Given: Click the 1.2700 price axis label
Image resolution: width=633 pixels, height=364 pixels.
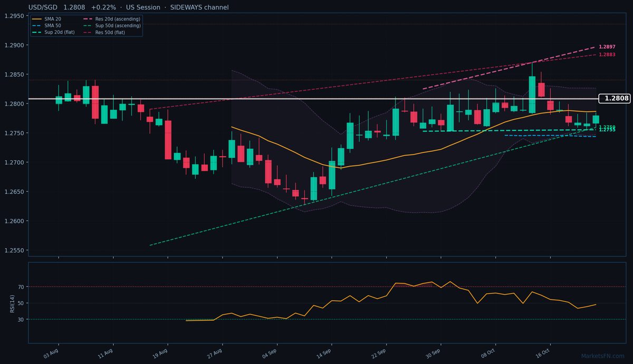Looking at the screenshot, I should (x=14, y=162).
